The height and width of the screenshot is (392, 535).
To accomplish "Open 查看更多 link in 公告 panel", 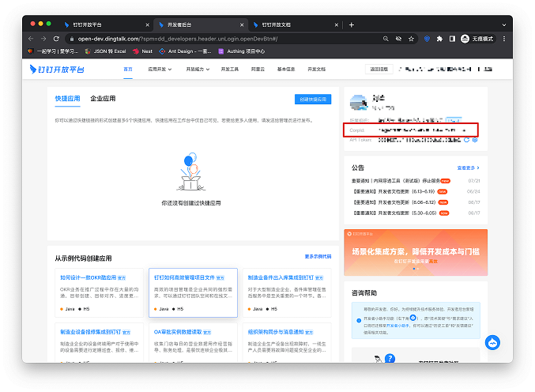I will click(468, 168).
